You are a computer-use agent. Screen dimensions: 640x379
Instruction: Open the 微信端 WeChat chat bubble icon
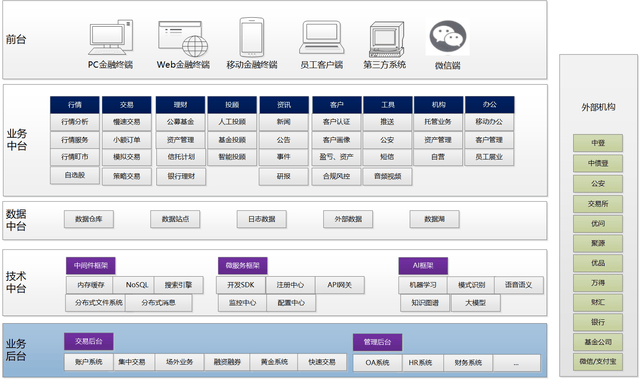[448, 37]
